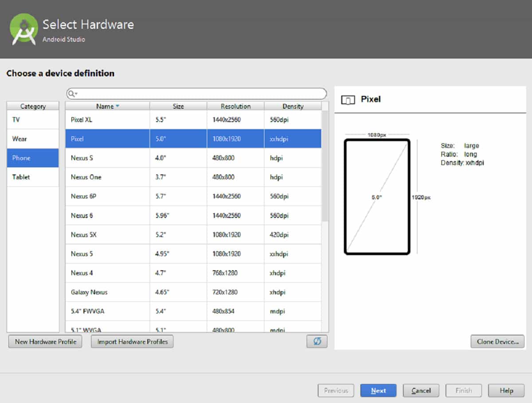Sort by the Density column header
Screen dimensions: 532x403
click(293, 106)
